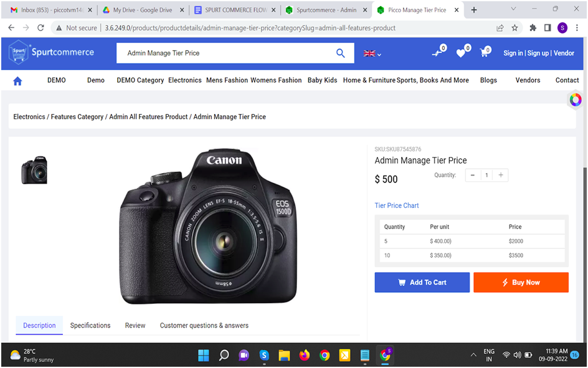Click the share page icon in address bar
The image size is (588, 368).
[500, 28]
